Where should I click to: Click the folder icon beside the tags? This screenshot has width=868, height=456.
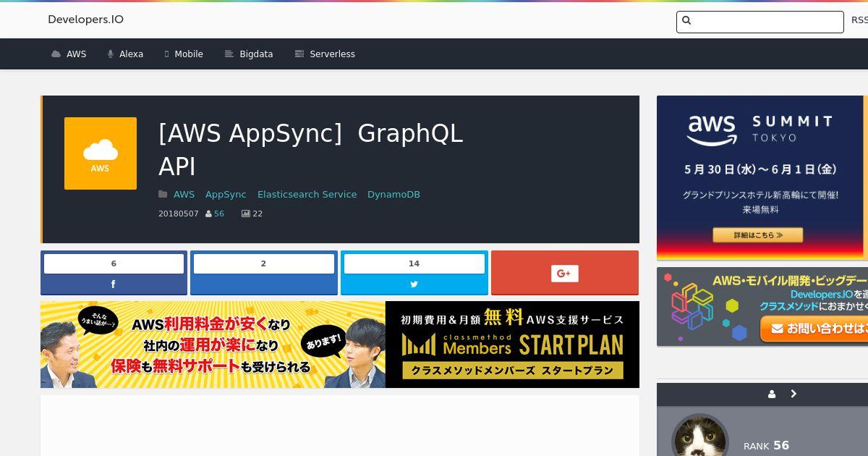click(x=163, y=195)
